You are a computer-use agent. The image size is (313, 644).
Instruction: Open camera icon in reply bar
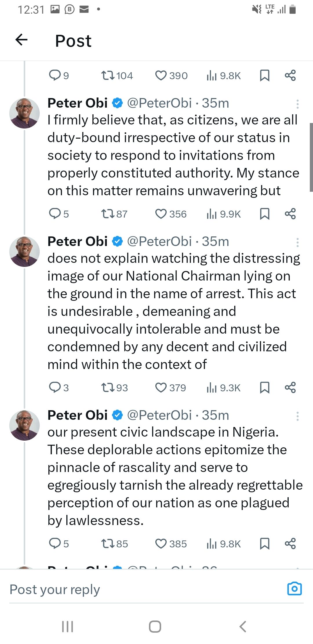click(294, 589)
